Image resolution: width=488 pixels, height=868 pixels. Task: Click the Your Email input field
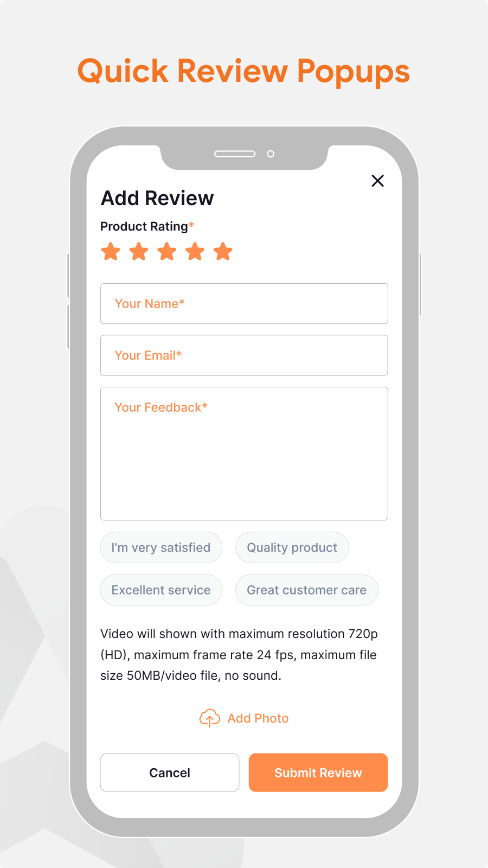tap(244, 355)
